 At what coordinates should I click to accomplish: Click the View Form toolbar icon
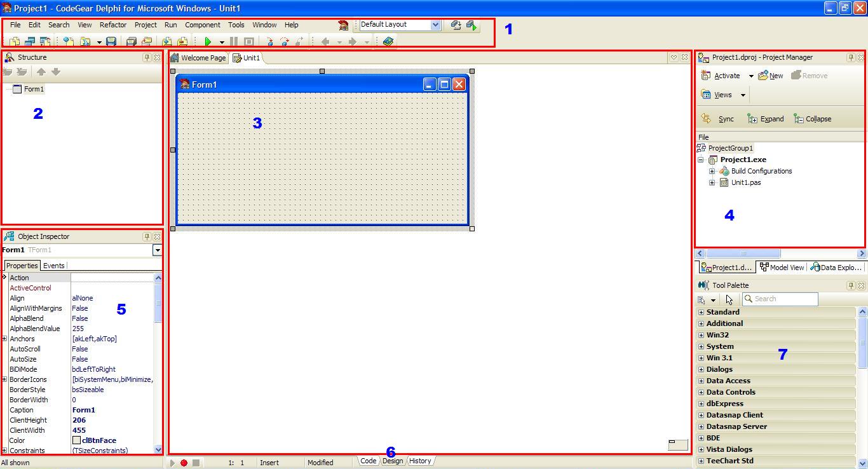pyautogui.click(x=30, y=41)
